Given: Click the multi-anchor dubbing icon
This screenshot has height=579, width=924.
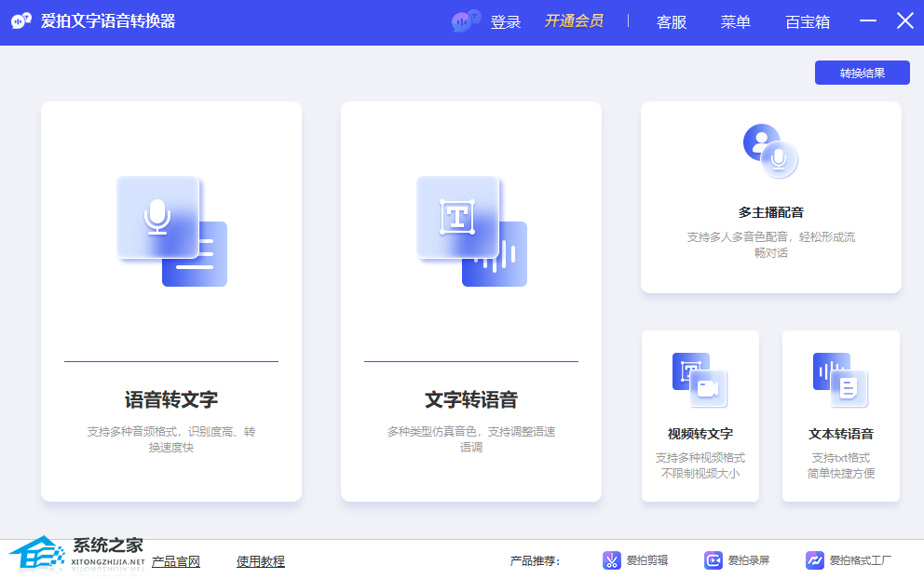Looking at the screenshot, I should point(771,151).
